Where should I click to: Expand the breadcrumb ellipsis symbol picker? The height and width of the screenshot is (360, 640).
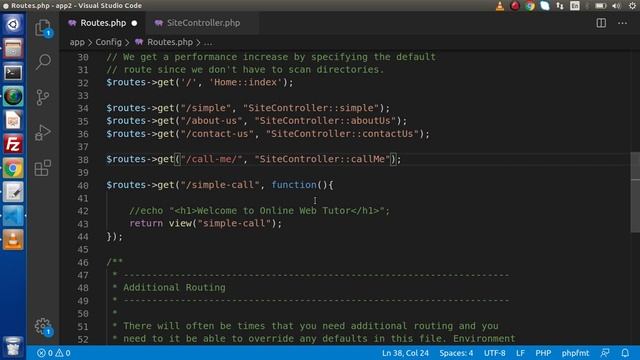tap(208, 42)
